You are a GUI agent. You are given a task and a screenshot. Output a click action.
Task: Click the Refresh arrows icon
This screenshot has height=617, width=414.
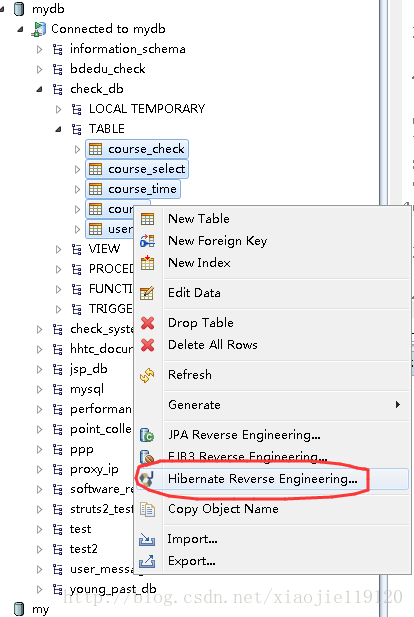(147, 375)
